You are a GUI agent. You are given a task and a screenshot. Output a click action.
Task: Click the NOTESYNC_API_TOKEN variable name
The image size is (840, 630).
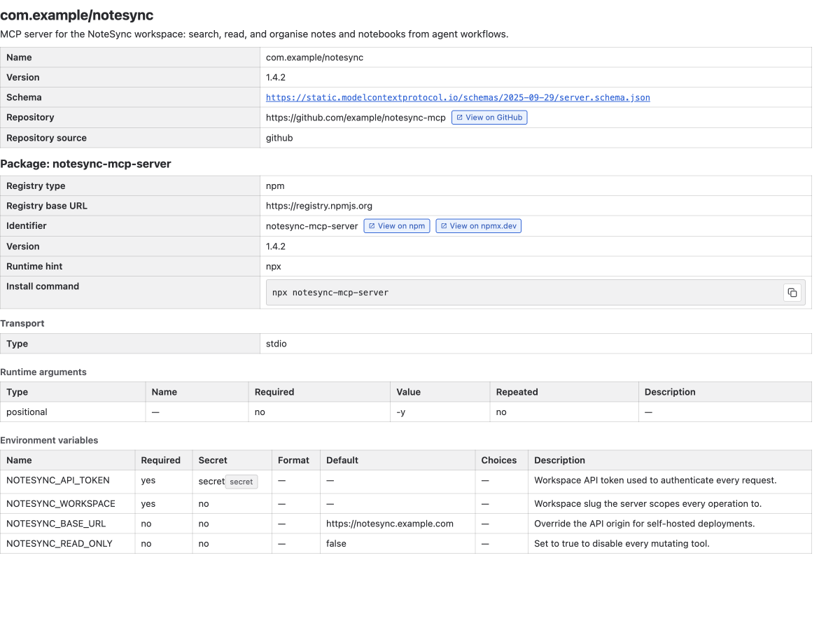58,480
